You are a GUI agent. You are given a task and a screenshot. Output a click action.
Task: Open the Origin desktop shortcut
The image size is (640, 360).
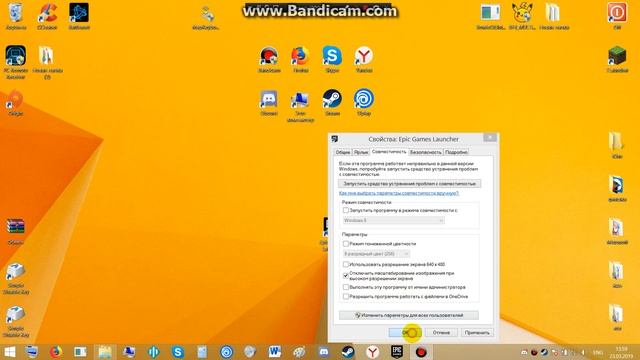(16, 103)
